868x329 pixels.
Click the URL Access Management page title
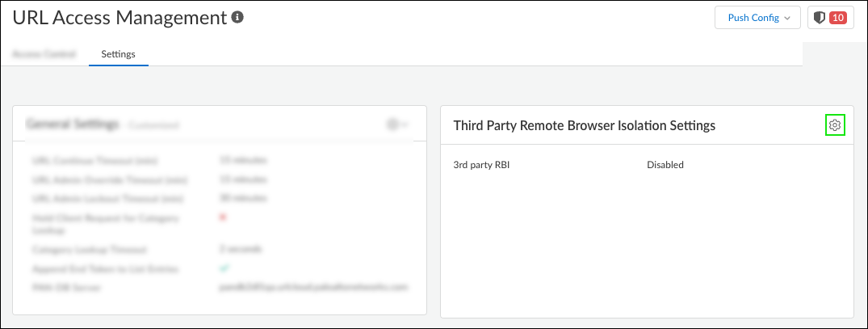[x=120, y=17]
